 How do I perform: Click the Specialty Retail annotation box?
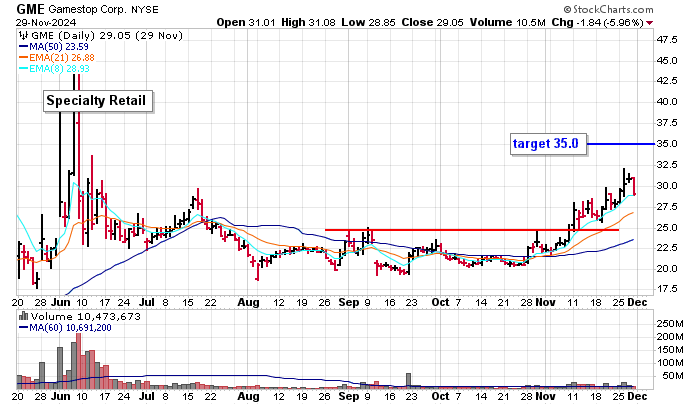point(98,101)
